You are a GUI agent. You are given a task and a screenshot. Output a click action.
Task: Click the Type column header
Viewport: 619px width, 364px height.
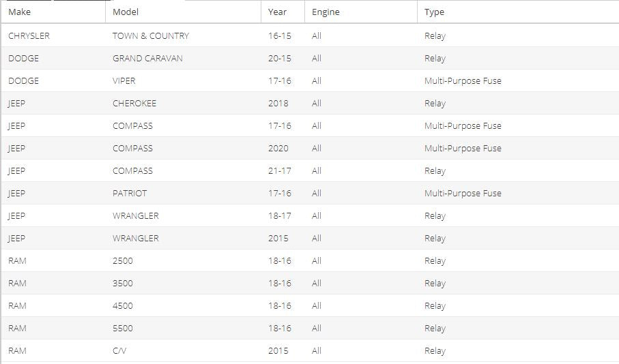[x=518, y=12]
